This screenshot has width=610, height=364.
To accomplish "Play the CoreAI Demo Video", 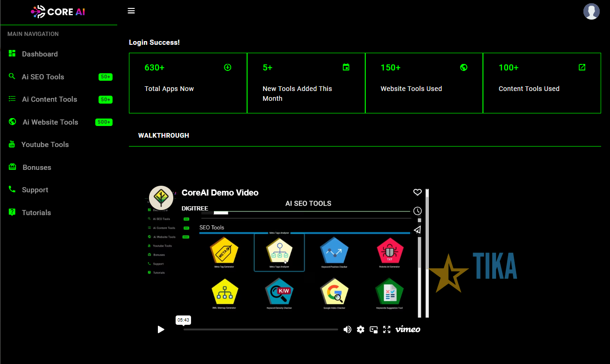I will [x=161, y=329].
